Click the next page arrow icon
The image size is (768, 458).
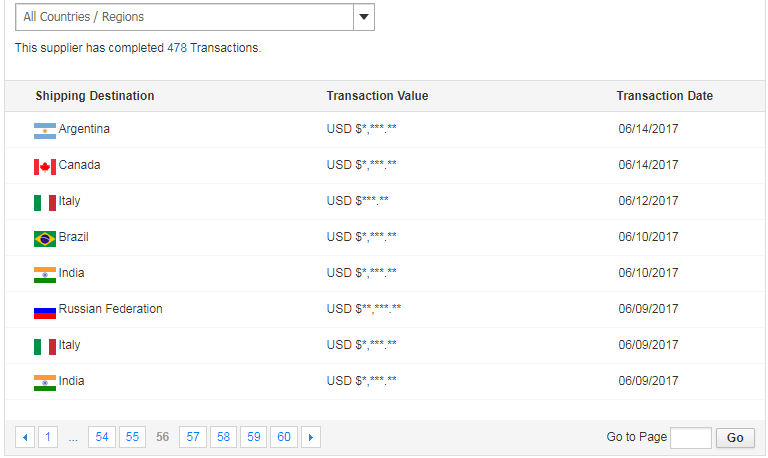(311, 437)
